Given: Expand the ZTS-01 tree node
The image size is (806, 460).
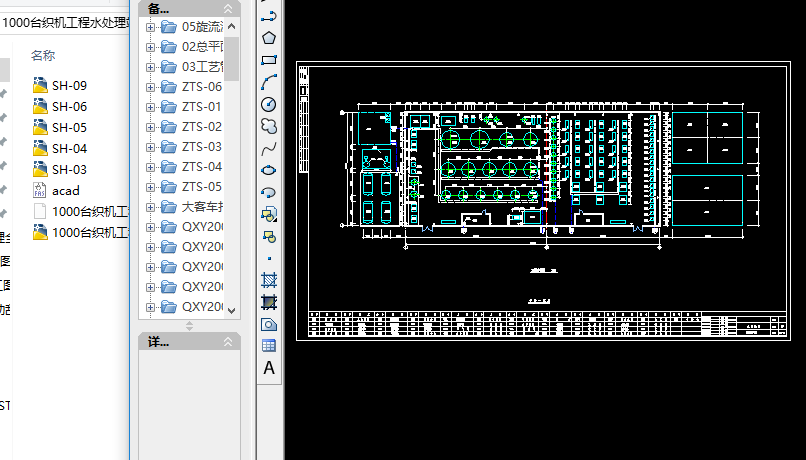Looking at the screenshot, I should point(150,107).
